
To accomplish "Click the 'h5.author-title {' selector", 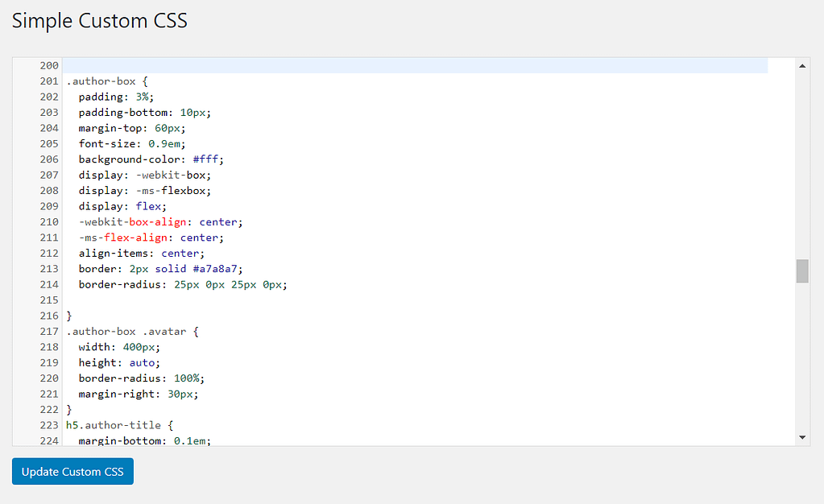I will pyautogui.click(x=119, y=424).
